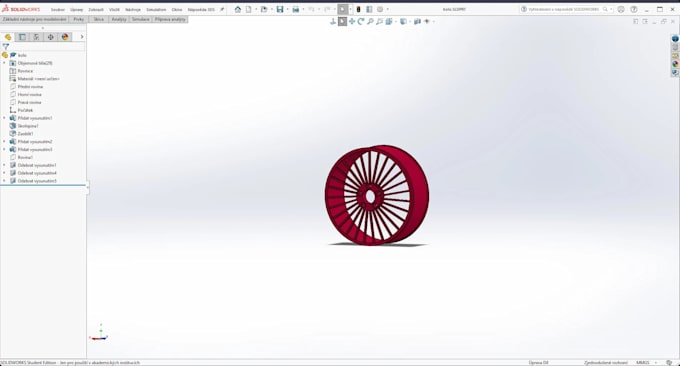The image size is (680, 366).
Task: Click the red wheel model in the viewport
Action: point(376,195)
